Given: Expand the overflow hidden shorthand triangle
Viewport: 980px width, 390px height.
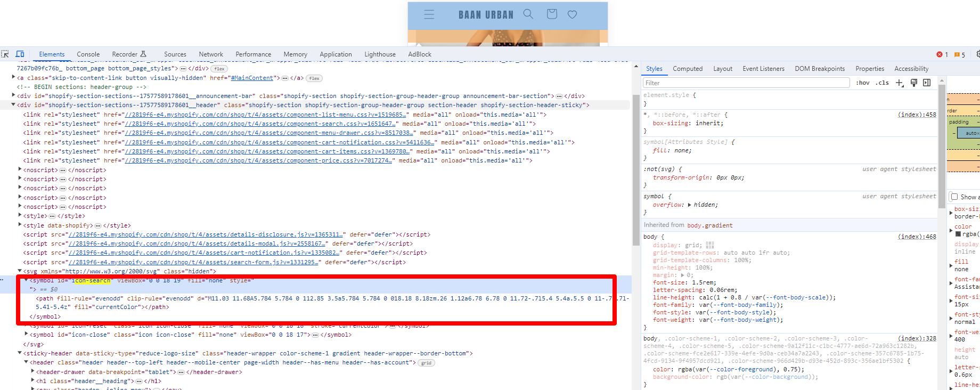Looking at the screenshot, I should point(690,205).
